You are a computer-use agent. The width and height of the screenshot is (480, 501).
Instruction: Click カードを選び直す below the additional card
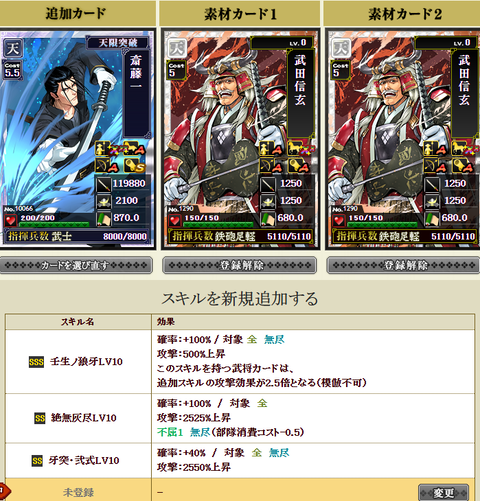76,265
